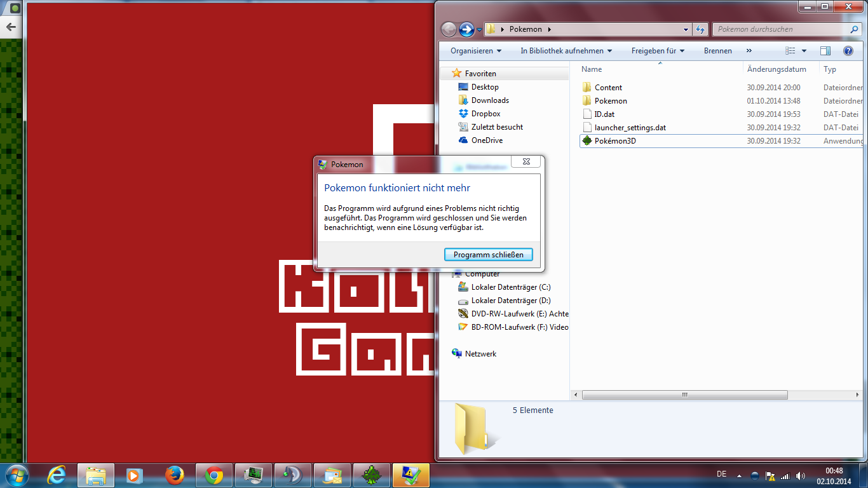Open the view options dropdown arrow
This screenshot has height=488, width=868.
click(x=804, y=51)
